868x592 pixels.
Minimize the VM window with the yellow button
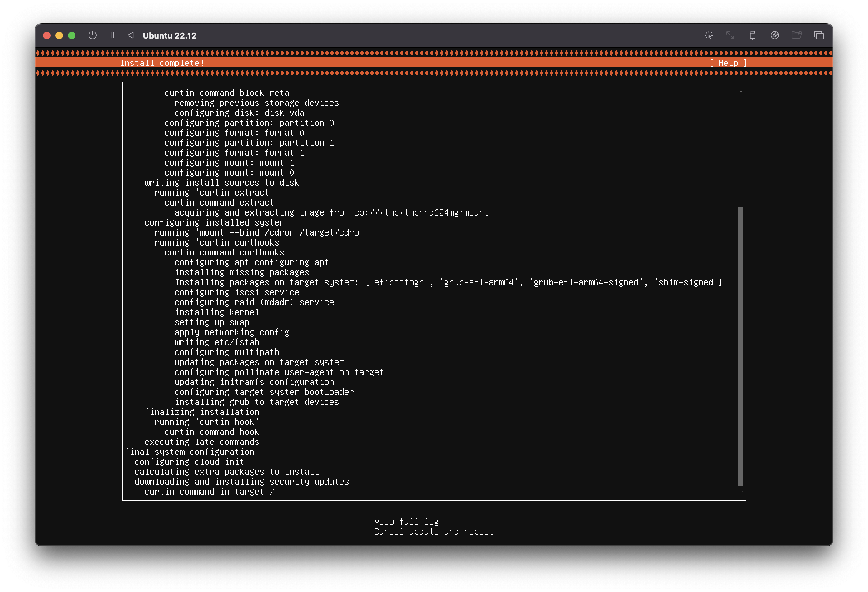pos(59,36)
